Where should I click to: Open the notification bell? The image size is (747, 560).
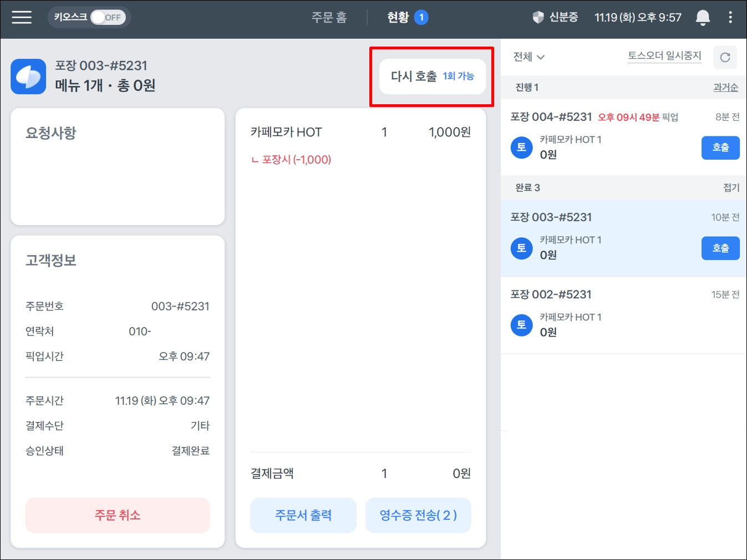click(703, 18)
